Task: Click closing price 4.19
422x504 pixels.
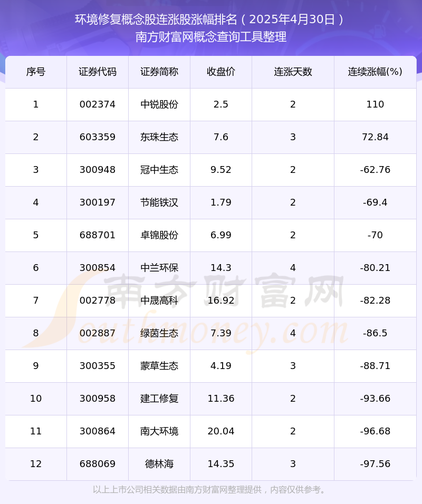Action: click(221, 366)
